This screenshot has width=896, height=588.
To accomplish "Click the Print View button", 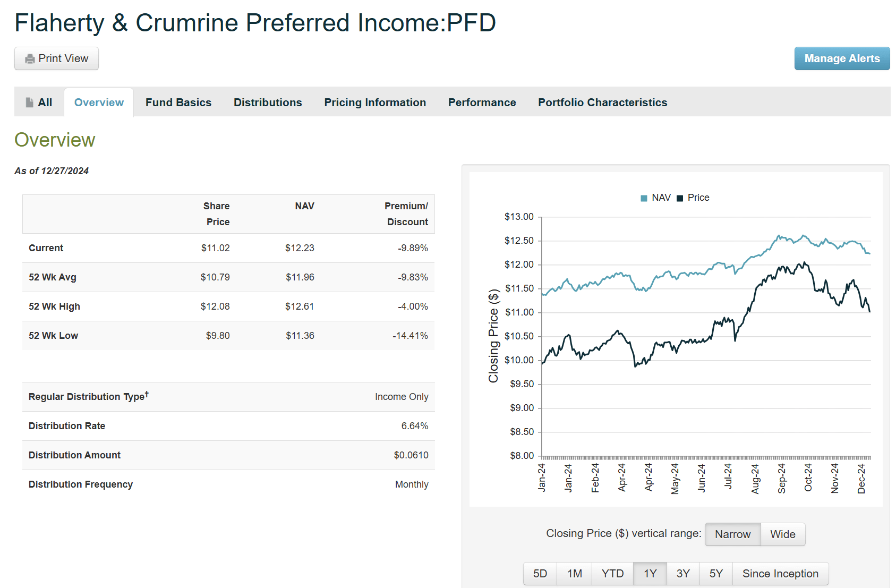I will click(x=56, y=58).
